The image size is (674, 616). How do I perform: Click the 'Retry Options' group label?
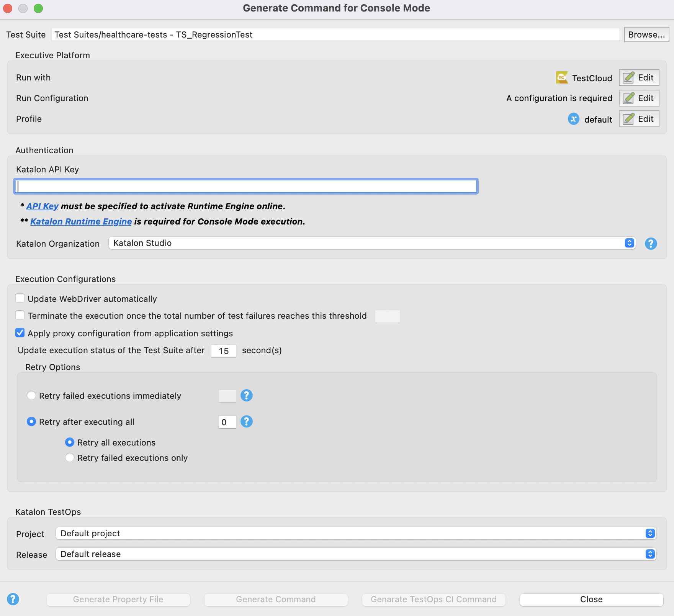[53, 367]
